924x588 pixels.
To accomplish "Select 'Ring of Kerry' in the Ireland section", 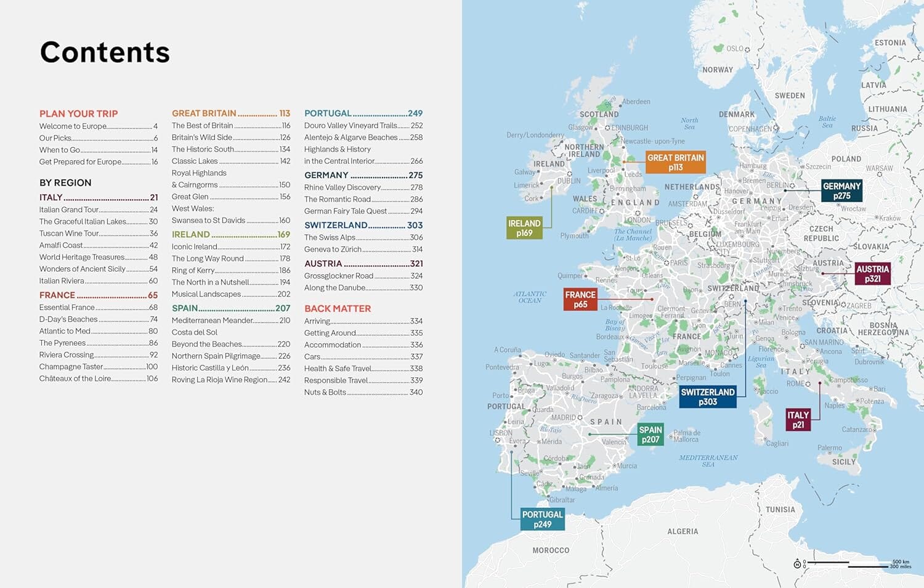I will (x=193, y=270).
